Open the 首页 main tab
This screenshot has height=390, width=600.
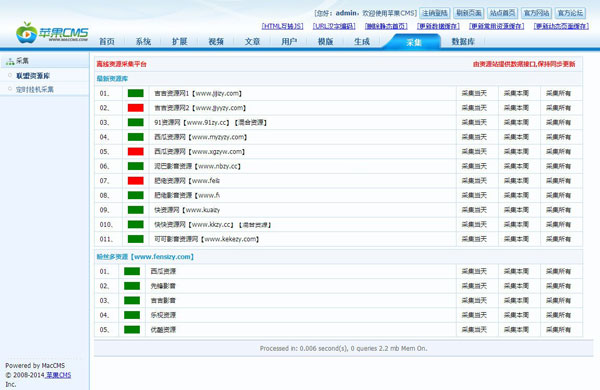pyautogui.click(x=107, y=41)
